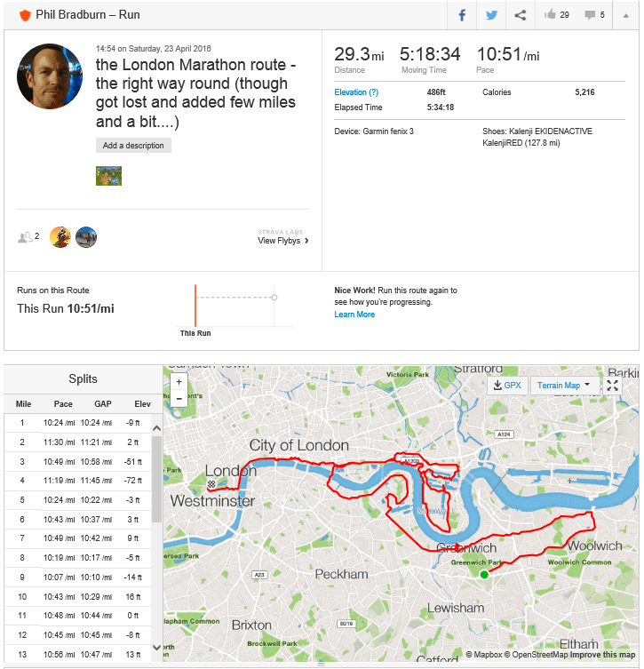Download the GPX file
This screenshot has width=644, height=669.
pos(507,386)
